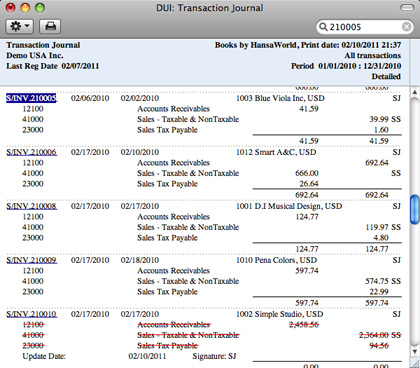The height and width of the screenshot is (368, 420).
Task: Click date 02/06/2010 in S/INV.210005 row
Action: click(90, 98)
